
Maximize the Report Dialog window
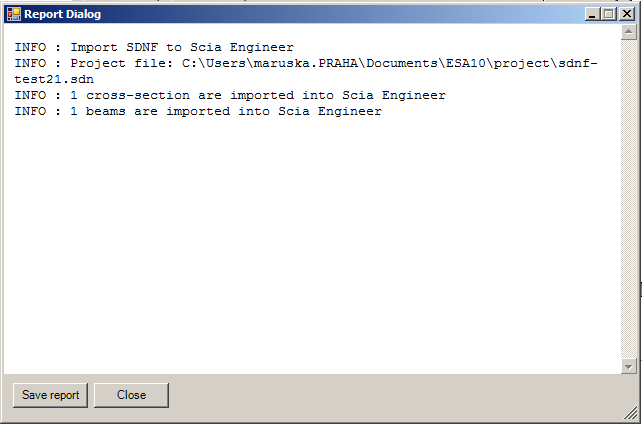pyautogui.click(x=608, y=14)
